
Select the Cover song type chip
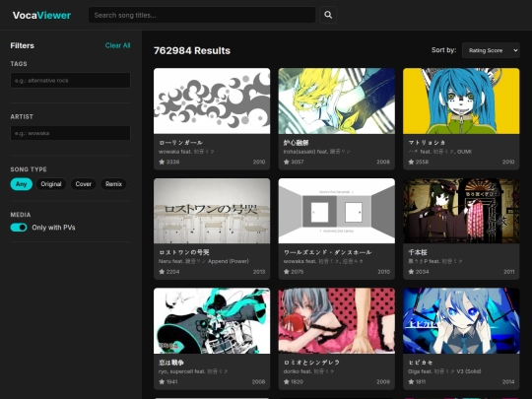pyautogui.click(x=84, y=184)
